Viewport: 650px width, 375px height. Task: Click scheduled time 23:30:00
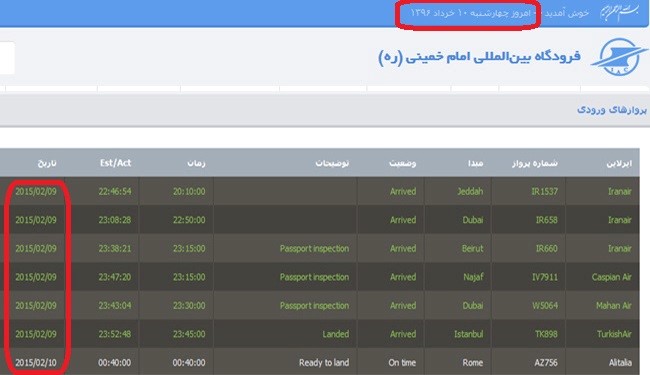pos(189,305)
